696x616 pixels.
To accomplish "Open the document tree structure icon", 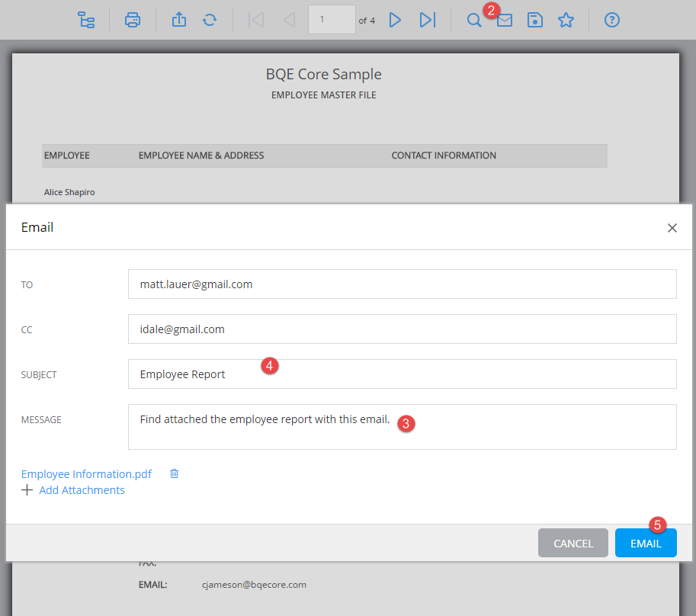I will [x=86, y=20].
